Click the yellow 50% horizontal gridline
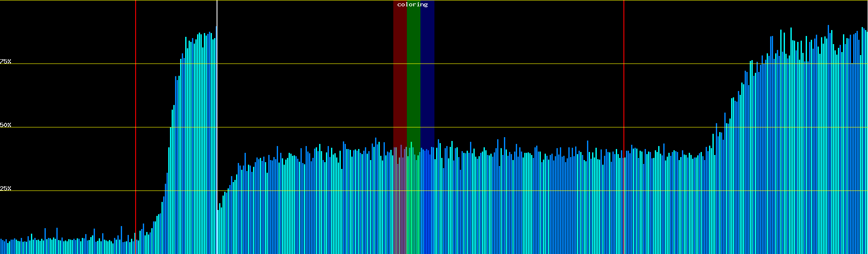The height and width of the screenshot is (254, 868). (509, 127)
